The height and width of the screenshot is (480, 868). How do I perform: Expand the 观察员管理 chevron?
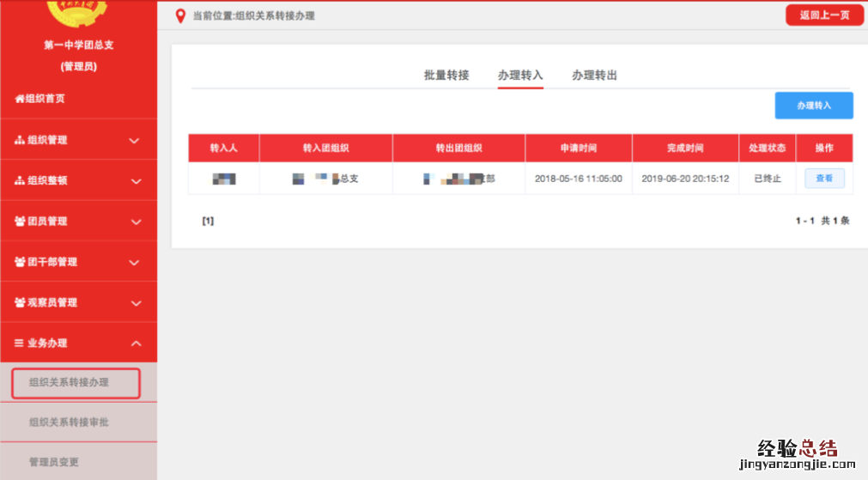click(x=135, y=303)
